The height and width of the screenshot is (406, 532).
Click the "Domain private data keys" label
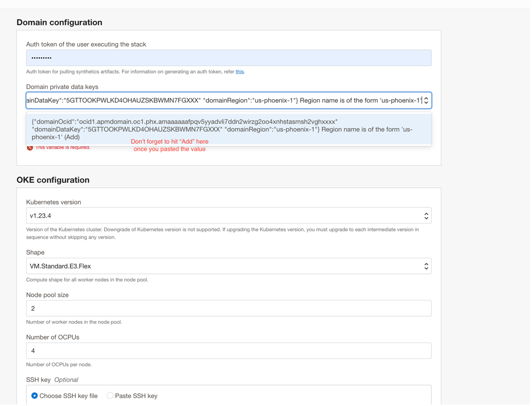pyautogui.click(x=62, y=87)
